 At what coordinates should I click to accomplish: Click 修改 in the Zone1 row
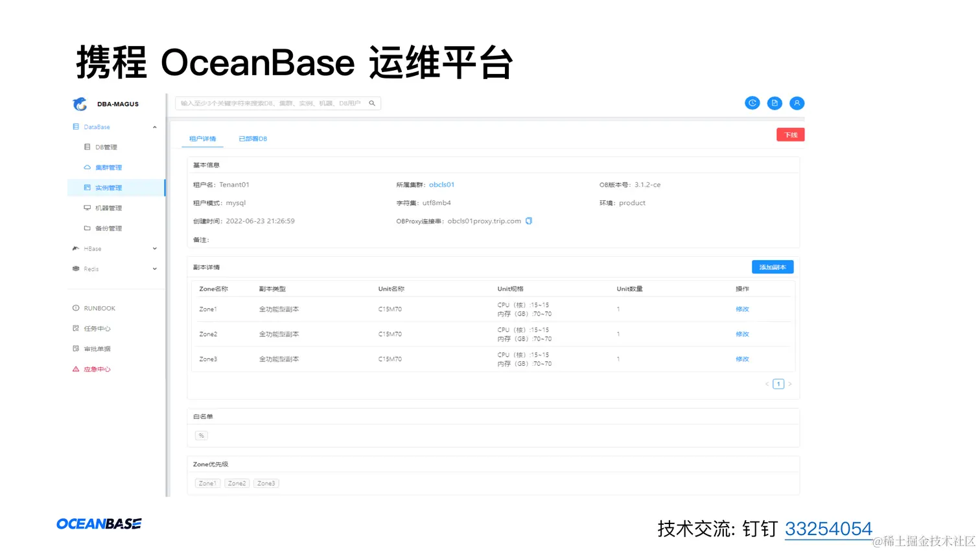coord(742,309)
